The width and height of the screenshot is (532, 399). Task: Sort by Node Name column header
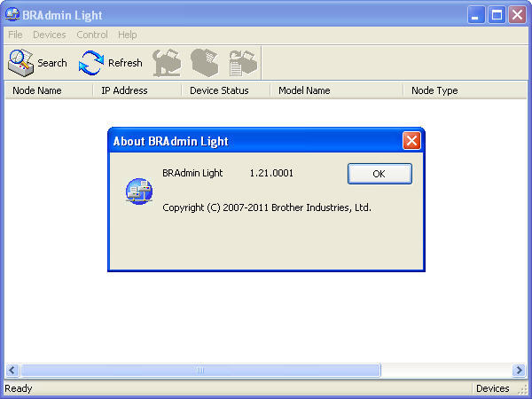(49, 90)
